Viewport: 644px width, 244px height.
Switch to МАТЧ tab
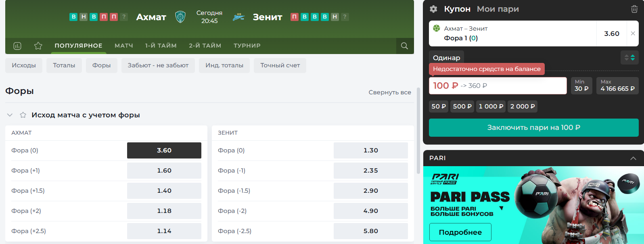[124, 46]
